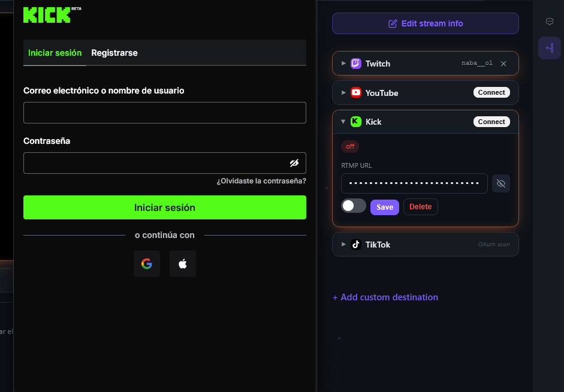Expand the YouTube destination row
Image resolution: width=564 pixels, height=392 pixels.
[x=343, y=92]
